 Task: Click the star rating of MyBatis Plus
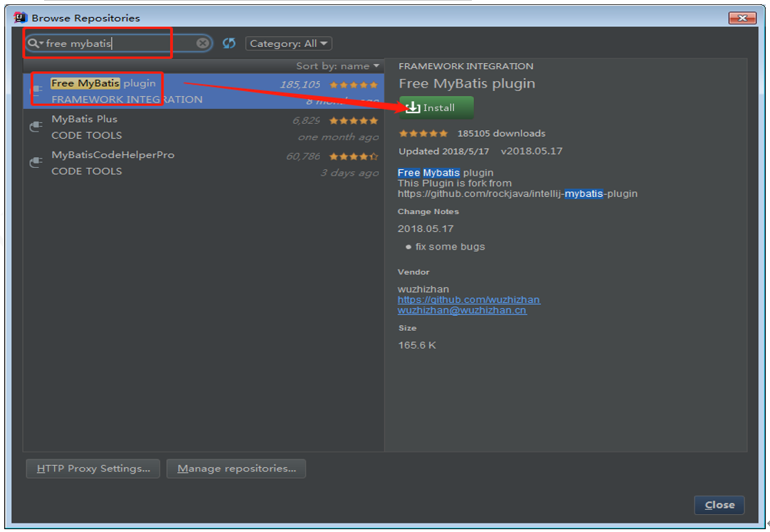[x=354, y=121]
